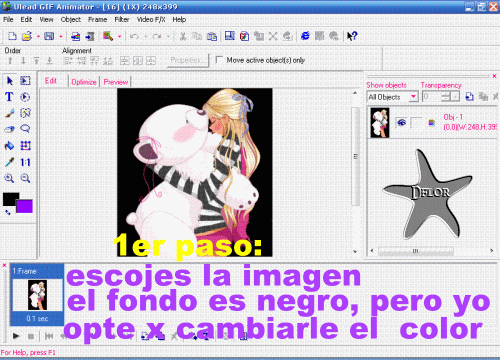This screenshot has height=360, width=500.
Task: Select the Eraser tool
Action: pyautogui.click(x=9, y=129)
